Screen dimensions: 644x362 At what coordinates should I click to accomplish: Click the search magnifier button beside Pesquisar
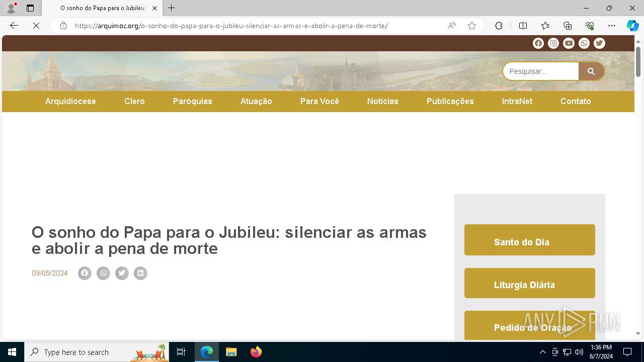click(591, 71)
